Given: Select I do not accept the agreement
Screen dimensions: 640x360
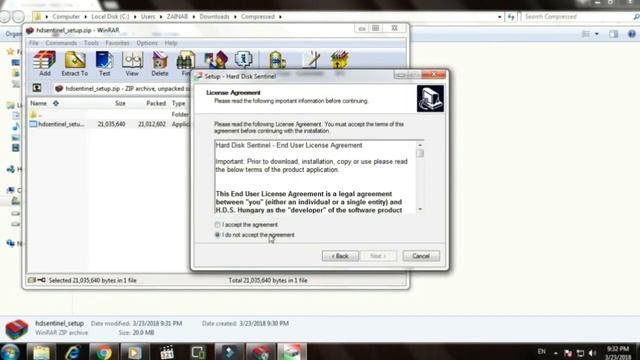Looking at the screenshot, I should [x=217, y=235].
